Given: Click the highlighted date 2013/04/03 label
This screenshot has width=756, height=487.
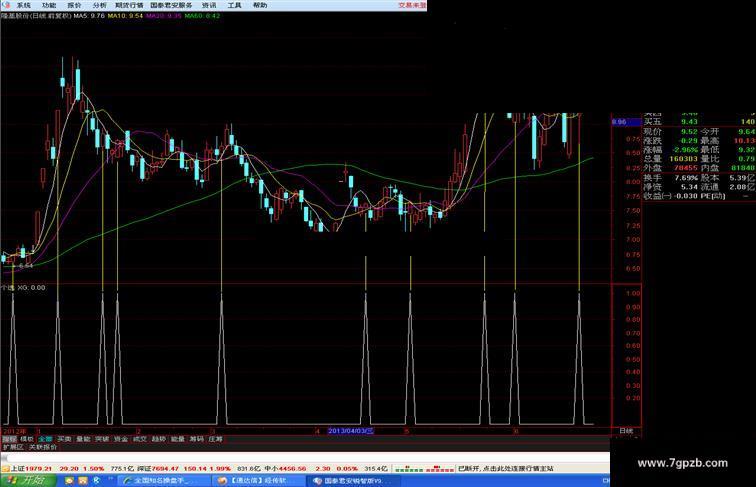Looking at the screenshot, I should [x=351, y=431].
